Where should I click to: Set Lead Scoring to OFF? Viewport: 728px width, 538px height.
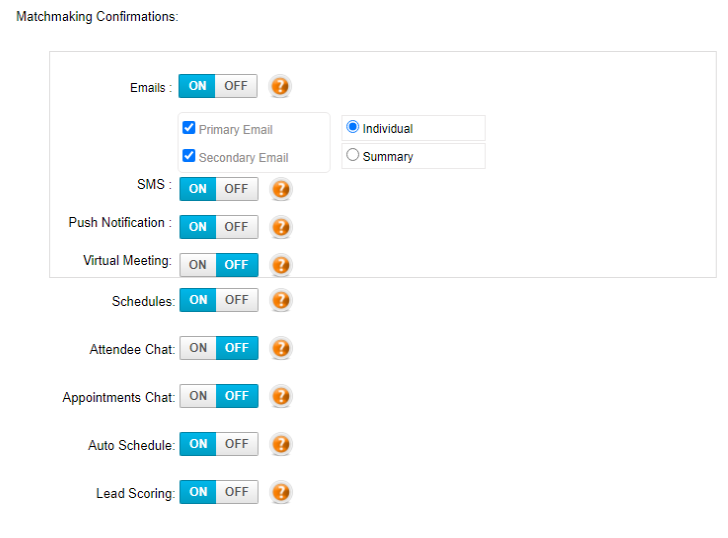237,492
